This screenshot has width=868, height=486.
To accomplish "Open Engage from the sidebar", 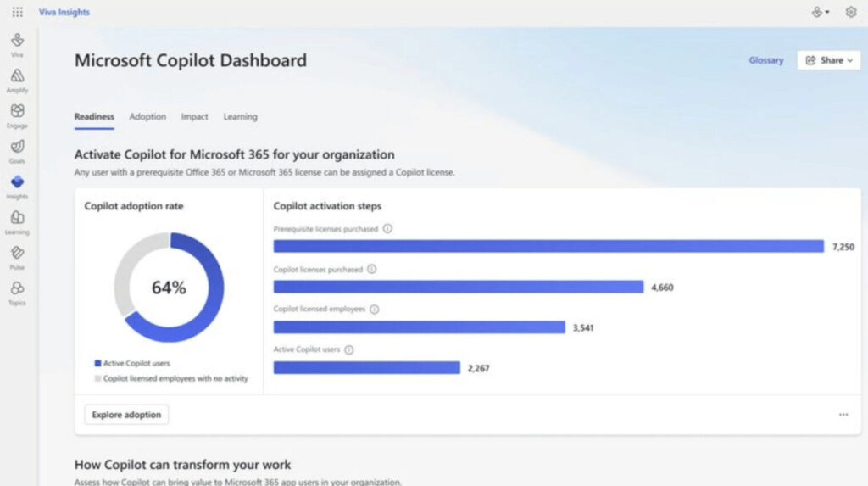I will pyautogui.click(x=17, y=116).
